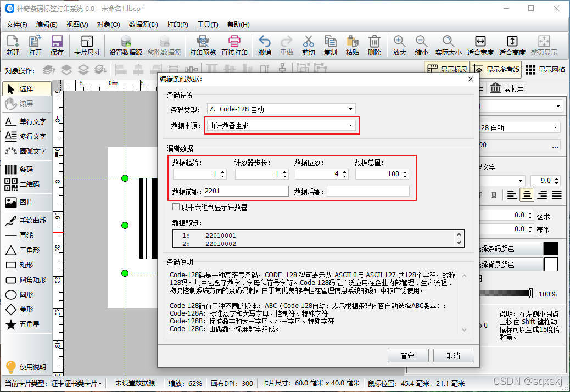Cancel dialog with 取消 button
The width and height of the screenshot is (570, 392).
pyautogui.click(x=454, y=356)
